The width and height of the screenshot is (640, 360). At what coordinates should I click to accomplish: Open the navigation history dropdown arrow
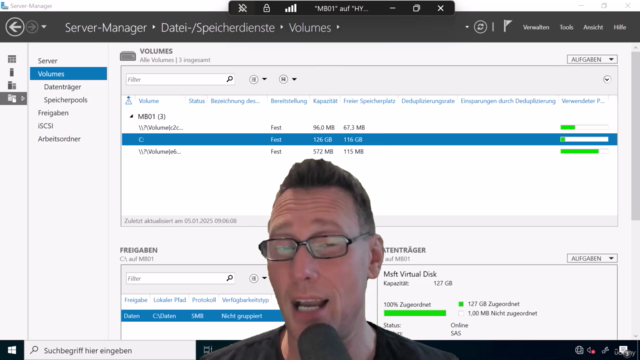point(44,27)
